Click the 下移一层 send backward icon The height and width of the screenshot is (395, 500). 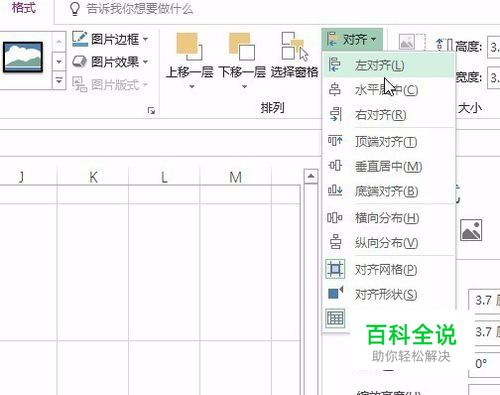coord(242,47)
